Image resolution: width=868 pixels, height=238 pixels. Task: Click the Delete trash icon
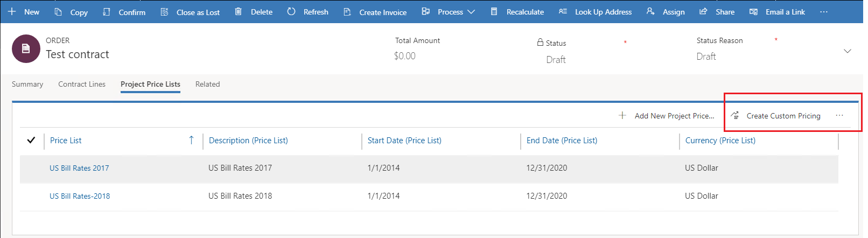238,11
